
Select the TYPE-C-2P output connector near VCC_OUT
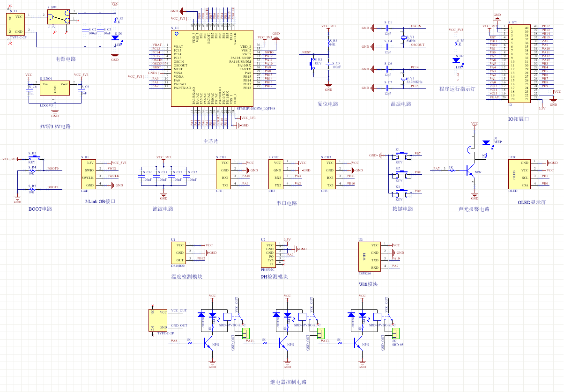point(158,320)
